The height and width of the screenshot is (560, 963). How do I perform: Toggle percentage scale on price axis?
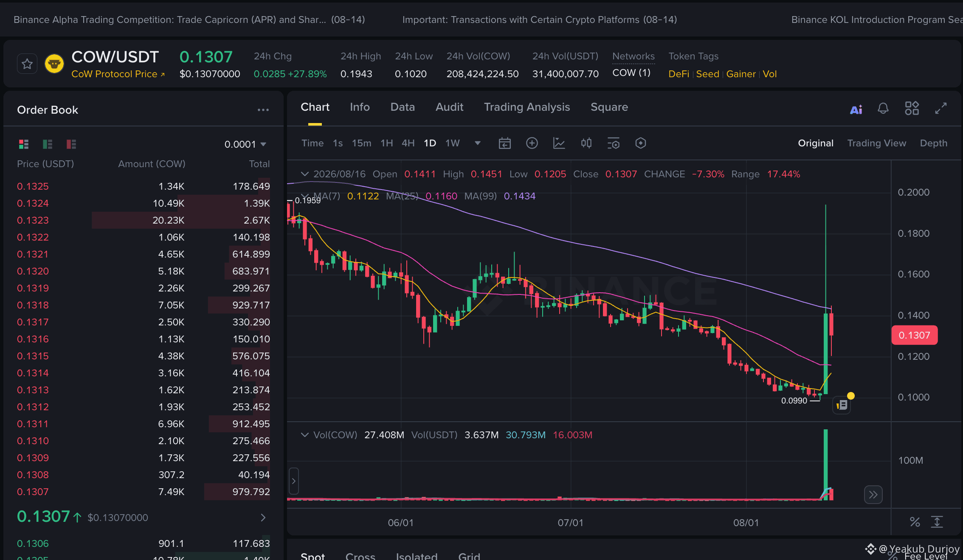915,522
